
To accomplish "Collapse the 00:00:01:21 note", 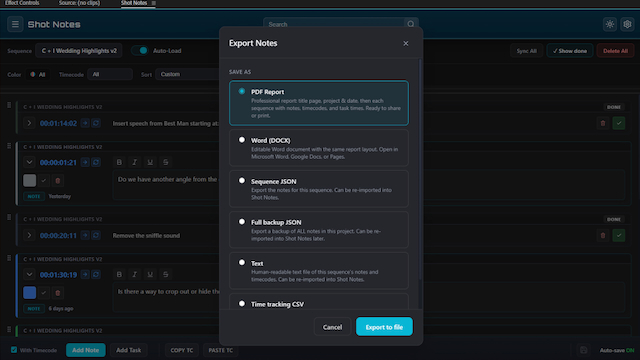I will tap(29, 162).
